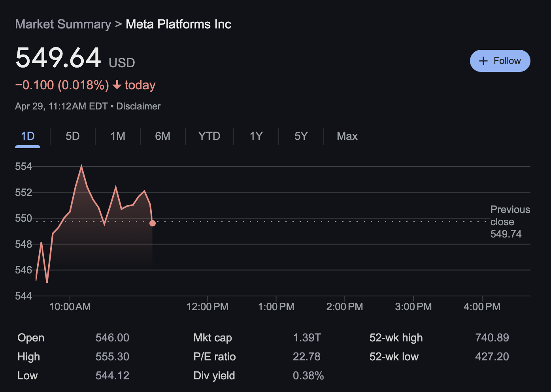Click the Open value 546.00
Viewport: 551px width, 392px height.
(112, 338)
